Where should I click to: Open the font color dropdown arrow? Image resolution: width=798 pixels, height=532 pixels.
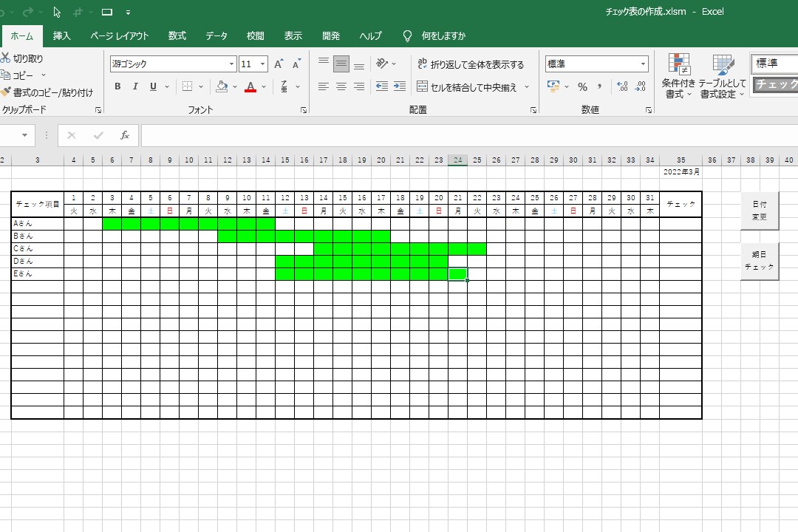tap(264, 86)
